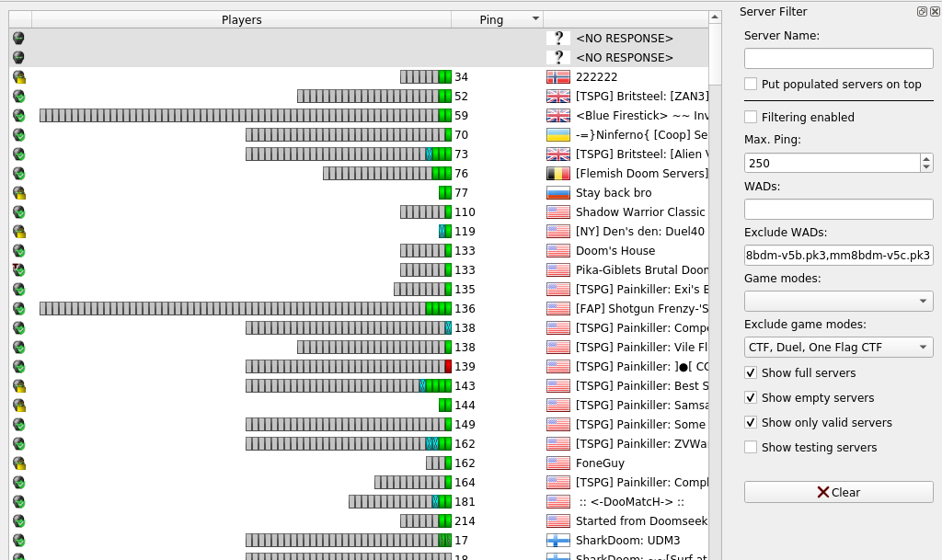This screenshot has width=942, height=560.
Task: Click the locked server icon for 222222
Action: [x=18, y=77]
